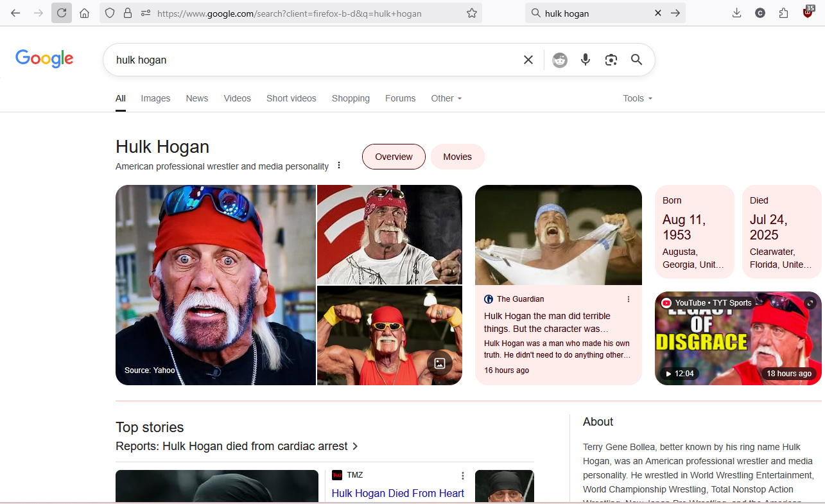
Task: Open three-dot menu beside Hulk Hogan description
Action: (339, 166)
